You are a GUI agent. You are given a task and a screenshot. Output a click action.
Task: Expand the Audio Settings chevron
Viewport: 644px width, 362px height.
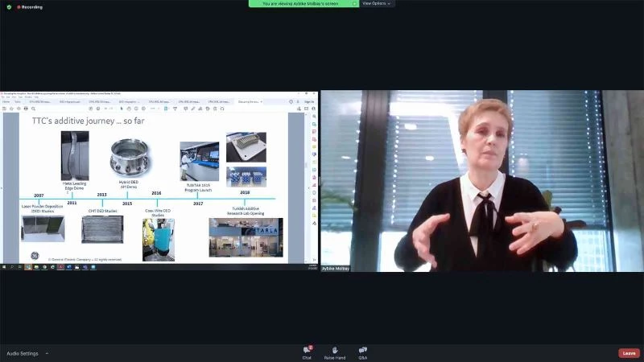coord(47,353)
